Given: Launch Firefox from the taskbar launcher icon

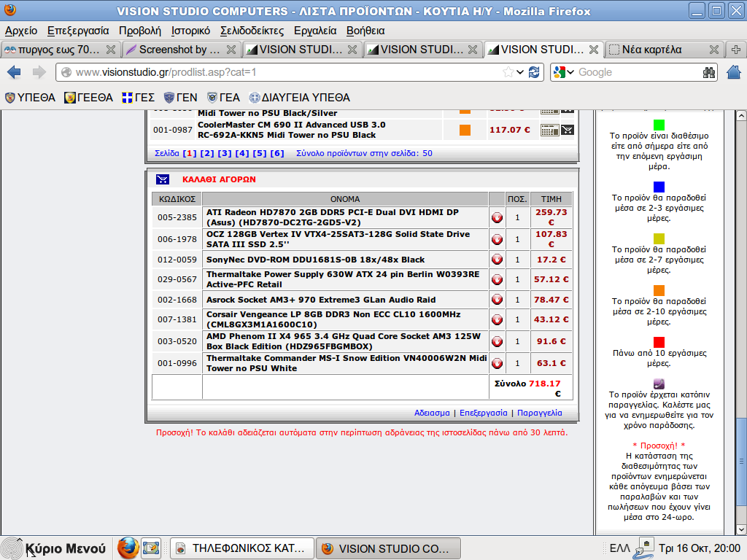Looking at the screenshot, I should pos(128,548).
